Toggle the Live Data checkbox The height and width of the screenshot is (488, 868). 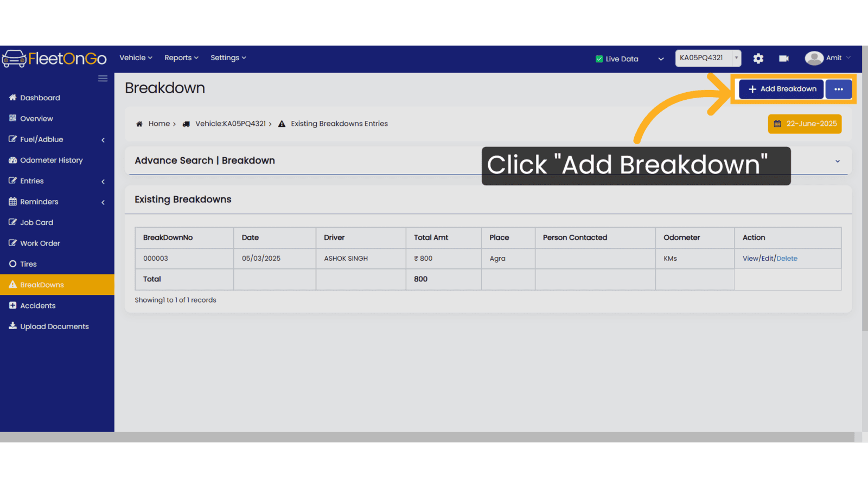point(599,59)
